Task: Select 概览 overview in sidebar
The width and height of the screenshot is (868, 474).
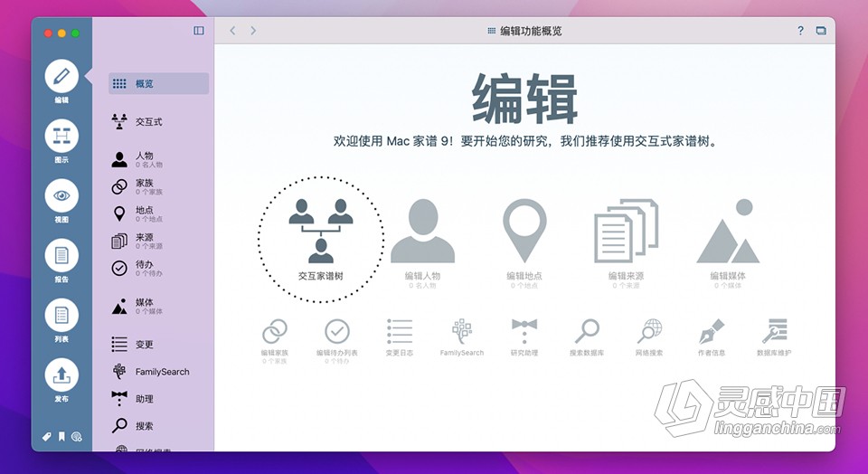Action: click(x=159, y=83)
